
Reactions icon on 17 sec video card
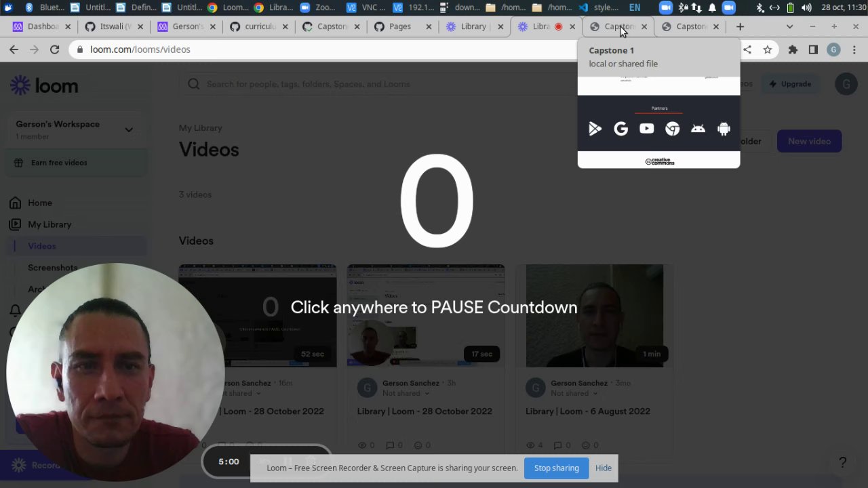click(x=418, y=445)
